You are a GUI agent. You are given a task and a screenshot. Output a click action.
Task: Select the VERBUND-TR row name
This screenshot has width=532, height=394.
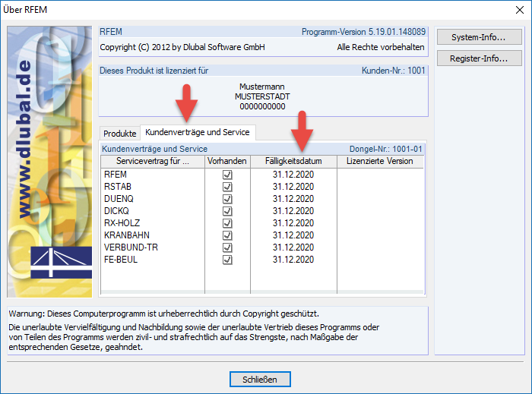coord(131,247)
